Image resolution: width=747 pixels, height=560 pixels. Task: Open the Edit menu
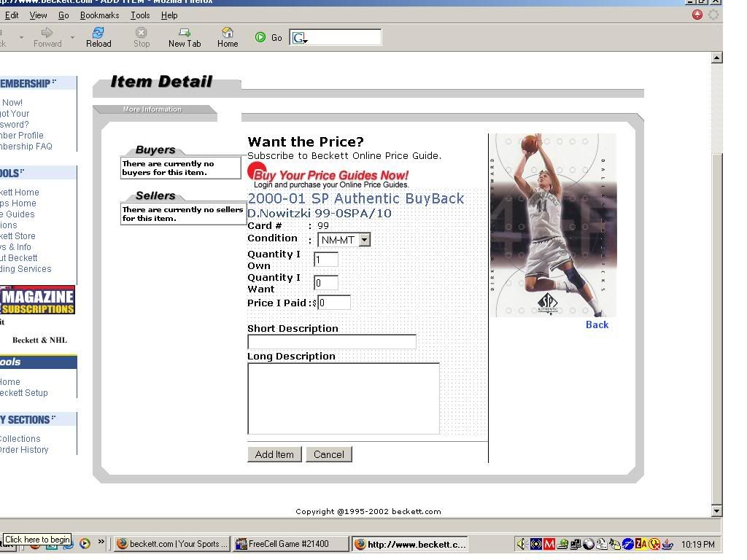click(12, 15)
